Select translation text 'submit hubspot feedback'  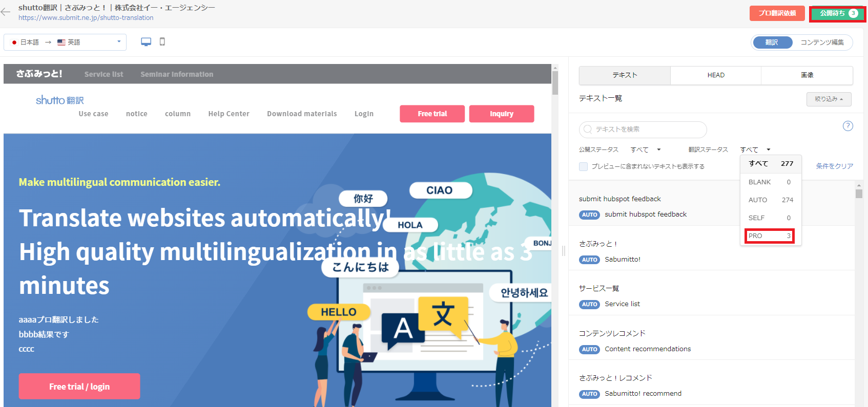pos(646,215)
